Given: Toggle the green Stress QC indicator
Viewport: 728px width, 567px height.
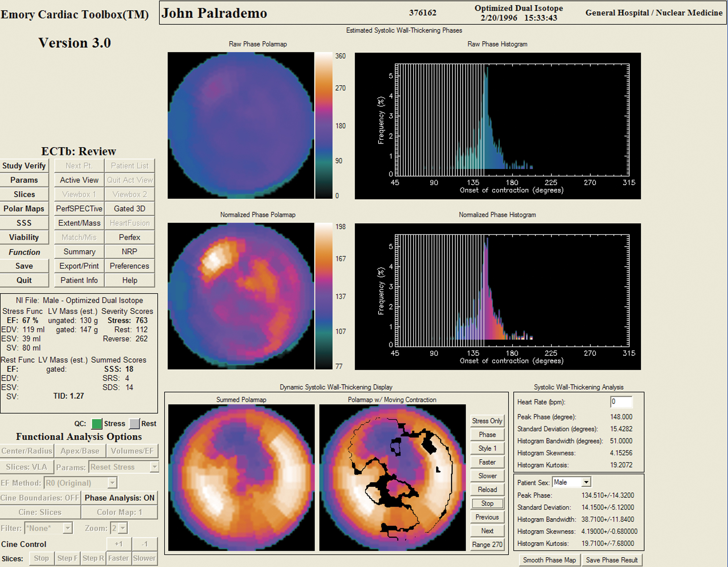Looking at the screenshot, I should pyautogui.click(x=96, y=424).
